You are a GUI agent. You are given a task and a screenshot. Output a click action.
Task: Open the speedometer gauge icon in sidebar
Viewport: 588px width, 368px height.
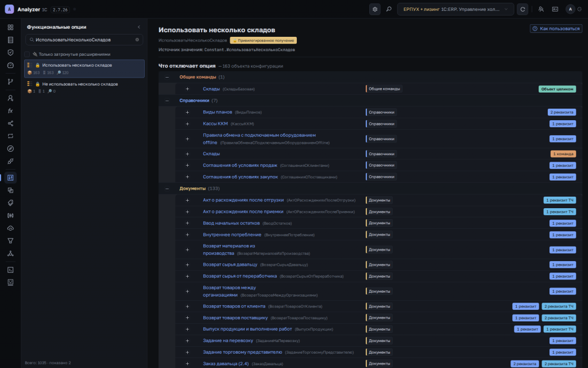coord(10,65)
